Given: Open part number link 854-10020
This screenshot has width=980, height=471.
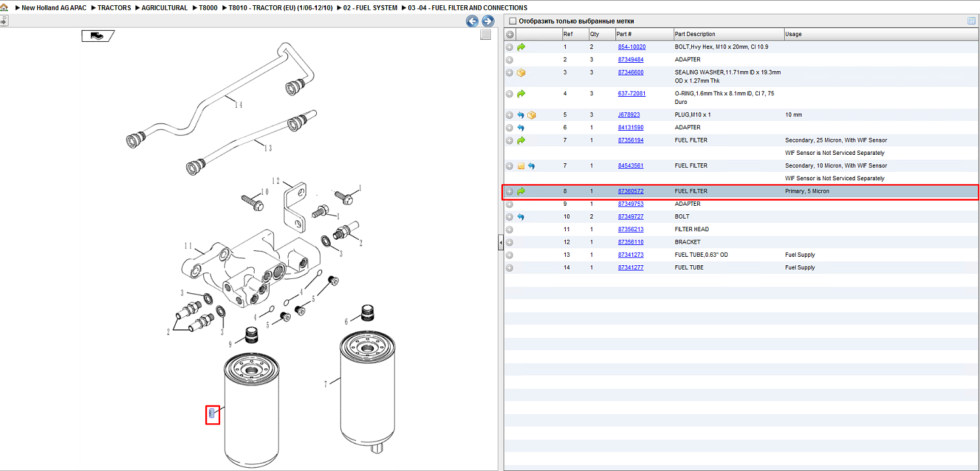Looking at the screenshot, I should click(x=632, y=47).
